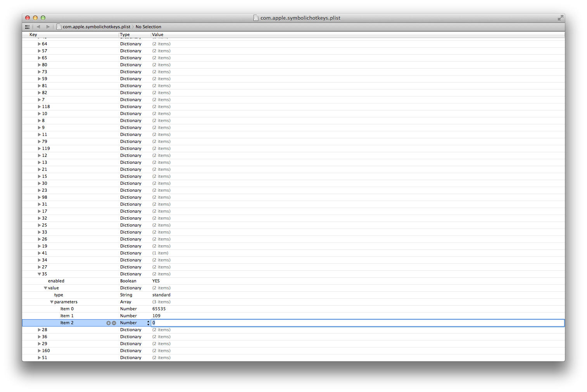Viewport: 587px width, 392px height.
Task: Expand the 119 dictionary
Action: click(x=39, y=149)
